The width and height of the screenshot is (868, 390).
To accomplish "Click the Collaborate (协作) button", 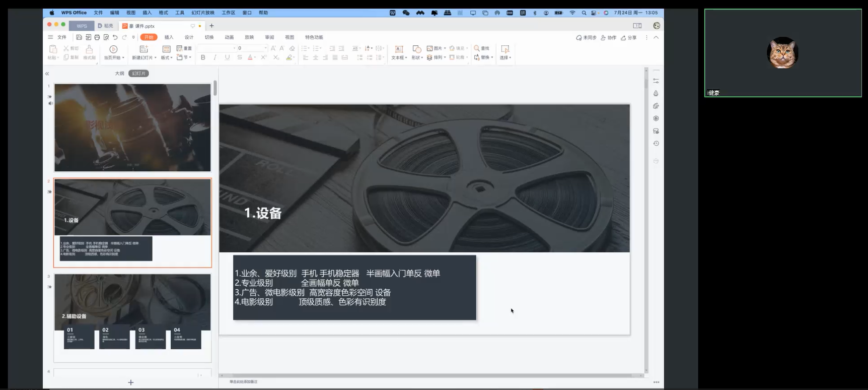I will coord(608,38).
